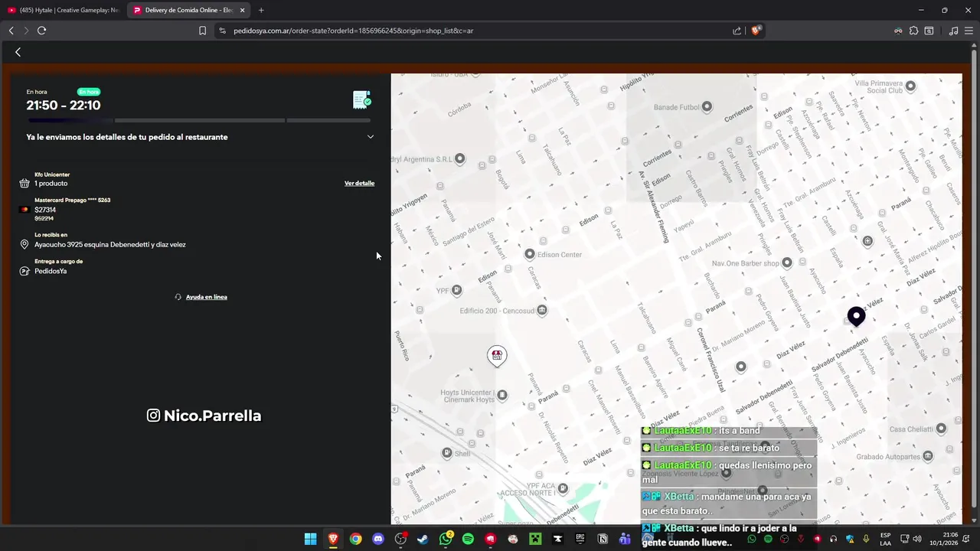Image resolution: width=980 pixels, height=551 pixels.
Task: Click the $27314 order total
Action: tap(45, 210)
